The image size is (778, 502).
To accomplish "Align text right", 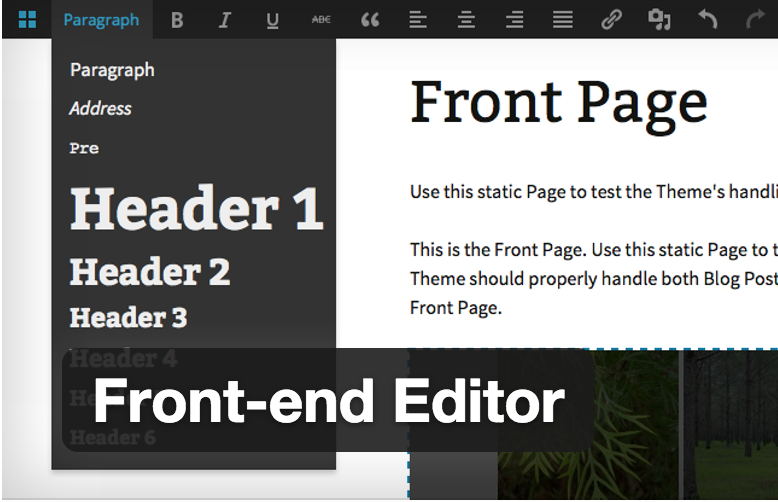I will pos(515,20).
